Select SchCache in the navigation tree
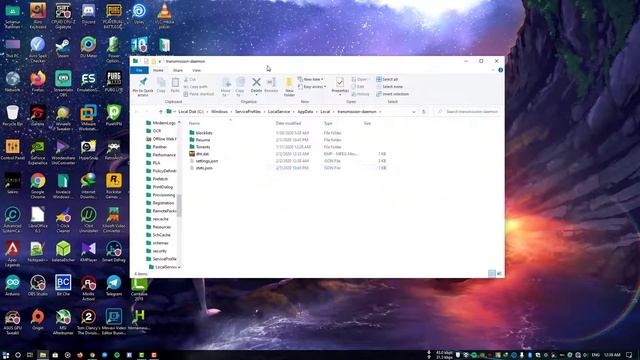The height and width of the screenshot is (360, 640). 161,235
